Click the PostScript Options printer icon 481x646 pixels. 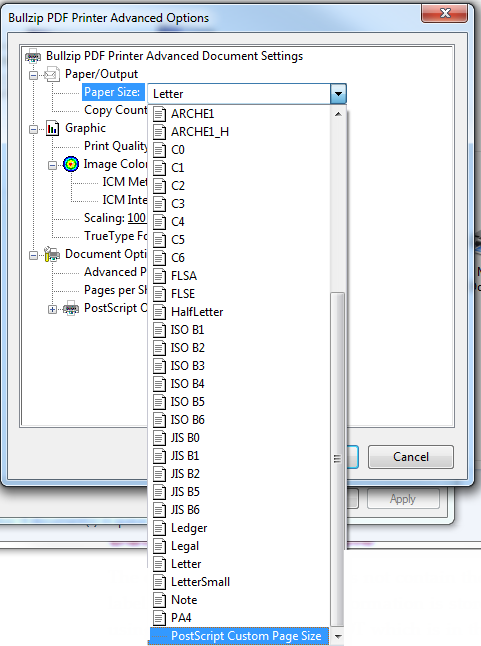(x=71, y=308)
